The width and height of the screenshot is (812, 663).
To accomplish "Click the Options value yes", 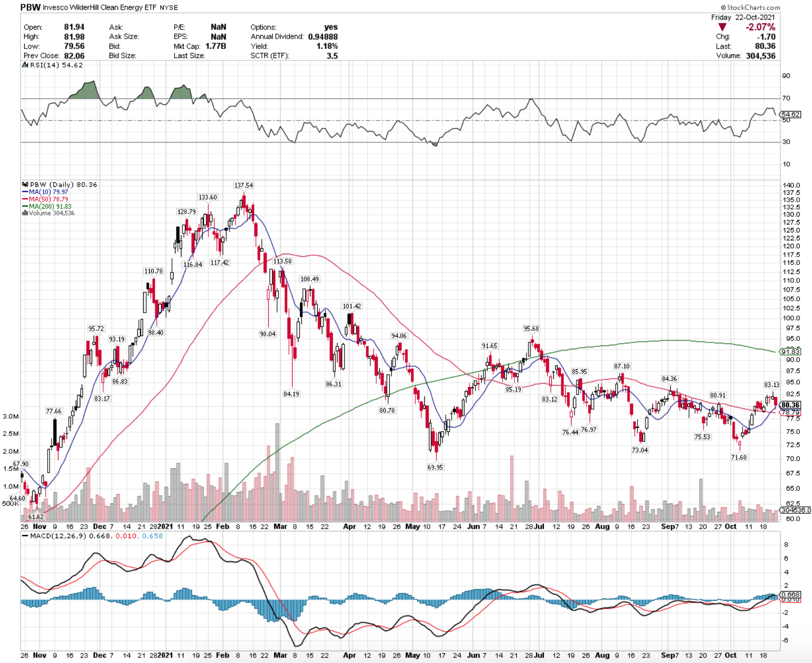I will [331, 27].
